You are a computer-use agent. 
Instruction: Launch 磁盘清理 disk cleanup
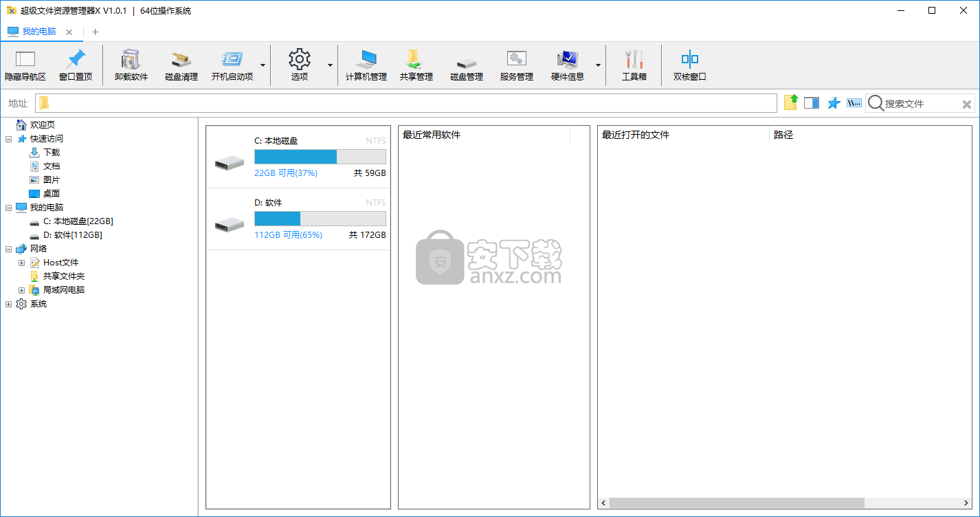pos(181,65)
